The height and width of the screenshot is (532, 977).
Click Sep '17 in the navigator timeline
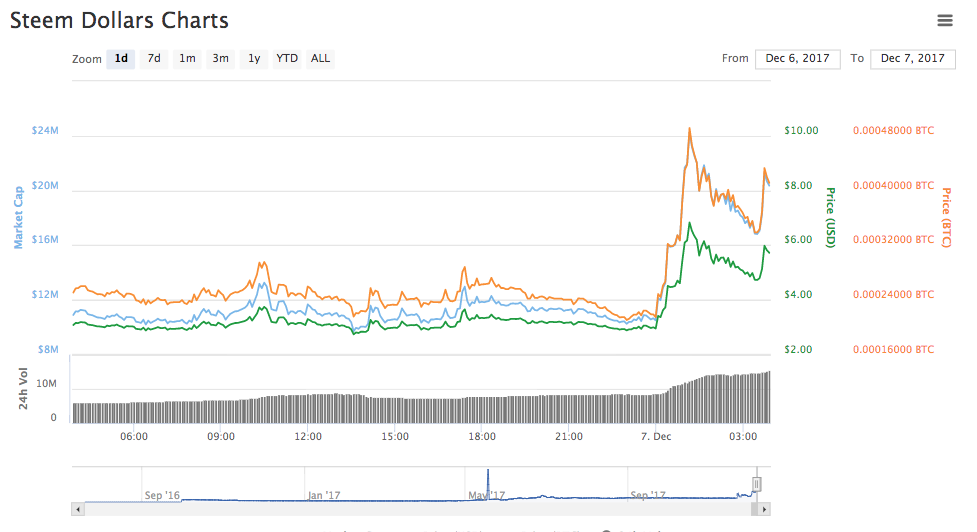pos(648,495)
